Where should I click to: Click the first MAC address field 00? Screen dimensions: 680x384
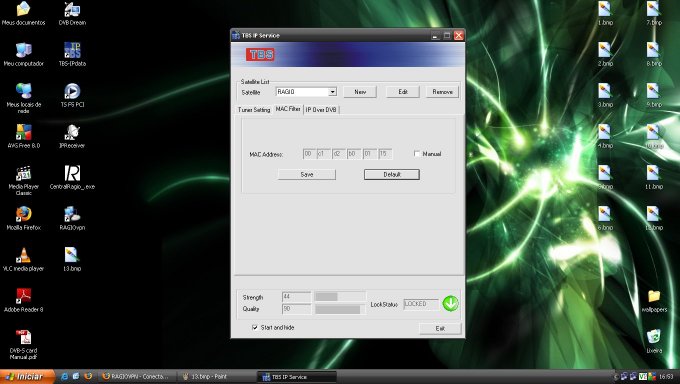[309, 154]
